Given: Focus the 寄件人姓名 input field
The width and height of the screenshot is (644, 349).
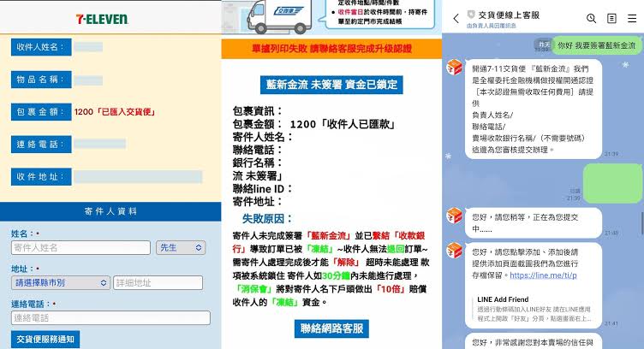Looking at the screenshot, I should (x=80, y=248).
